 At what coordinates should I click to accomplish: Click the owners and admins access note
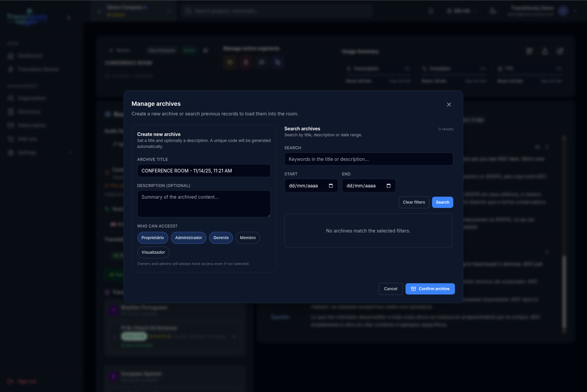click(193, 264)
